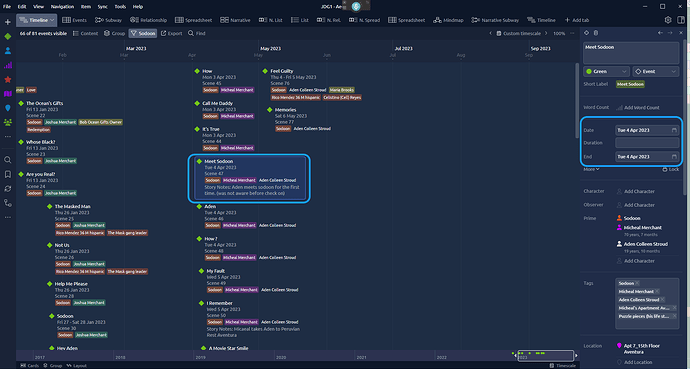Open the green diamond events icon in sidebar
The width and height of the screenshot is (690, 369).
(7, 37)
